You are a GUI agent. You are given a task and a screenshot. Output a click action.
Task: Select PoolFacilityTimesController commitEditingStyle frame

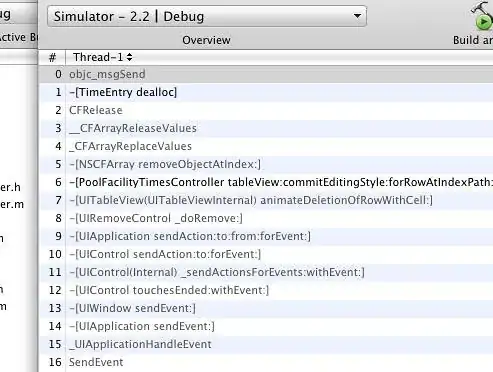click(266, 182)
